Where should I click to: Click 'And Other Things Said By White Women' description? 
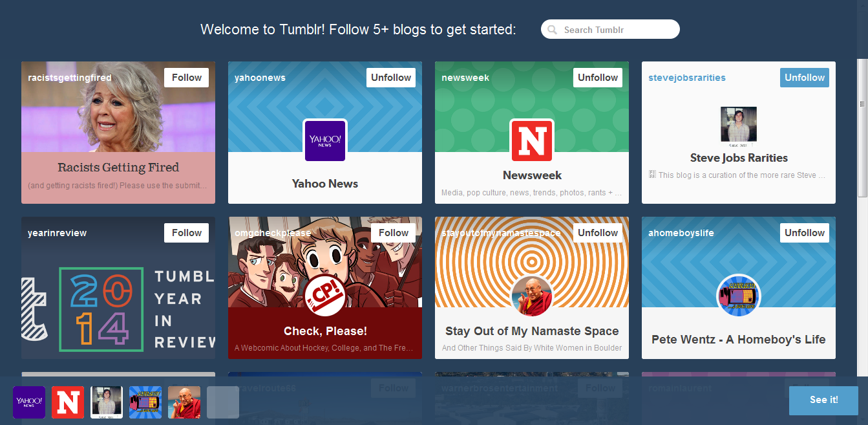pos(532,348)
